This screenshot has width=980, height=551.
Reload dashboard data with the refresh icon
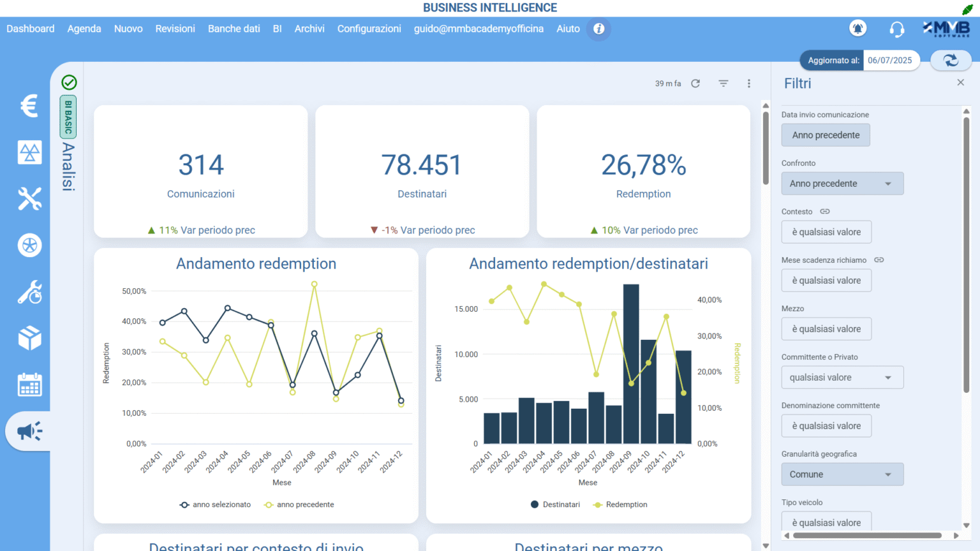695,84
